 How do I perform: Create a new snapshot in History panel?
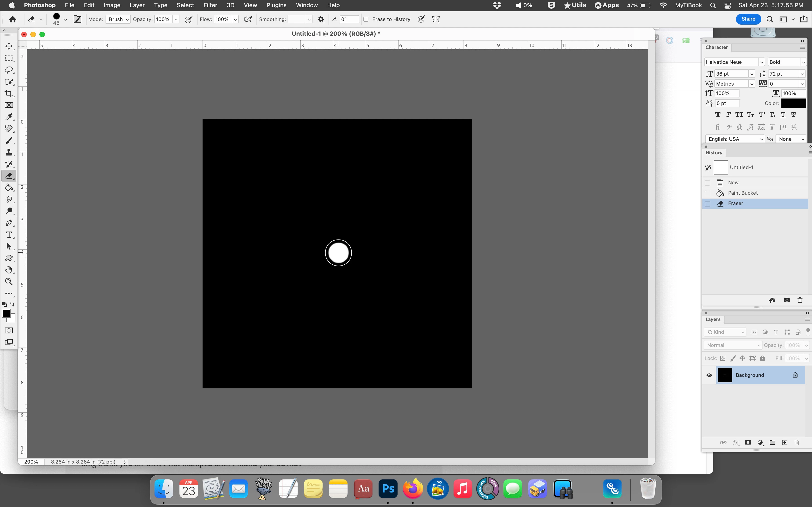point(786,300)
